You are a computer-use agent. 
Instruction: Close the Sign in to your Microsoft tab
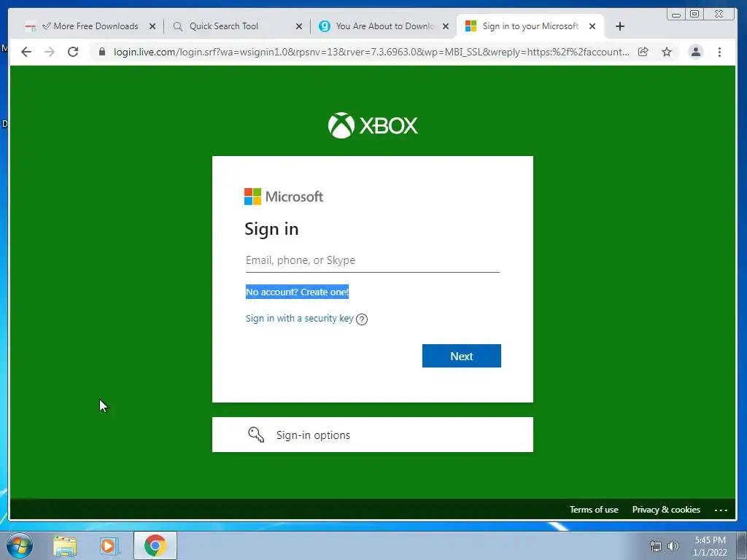point(592,26)
